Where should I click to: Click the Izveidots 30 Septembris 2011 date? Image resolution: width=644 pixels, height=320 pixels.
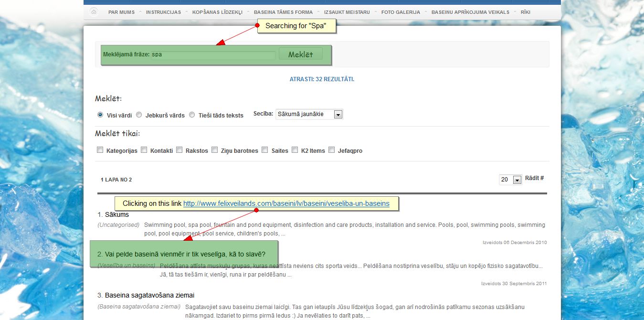(514, 284)
